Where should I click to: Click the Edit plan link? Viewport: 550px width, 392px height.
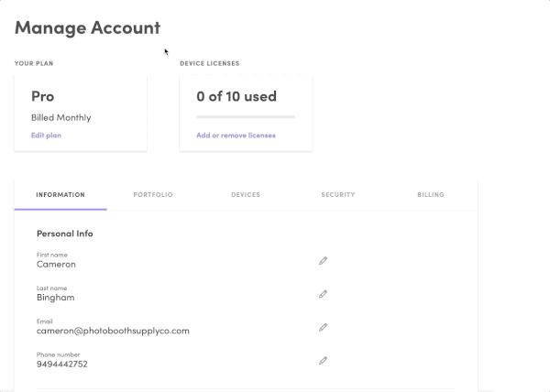(47, 136)
